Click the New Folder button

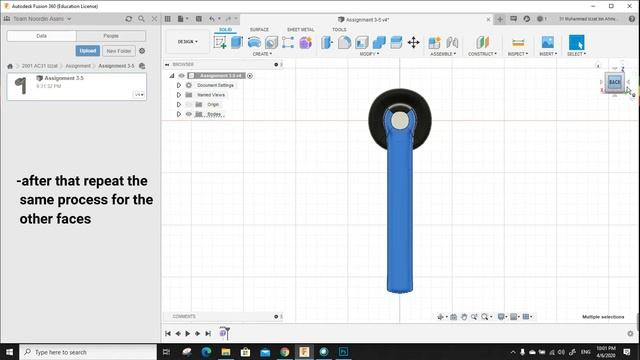click(119, 51)
